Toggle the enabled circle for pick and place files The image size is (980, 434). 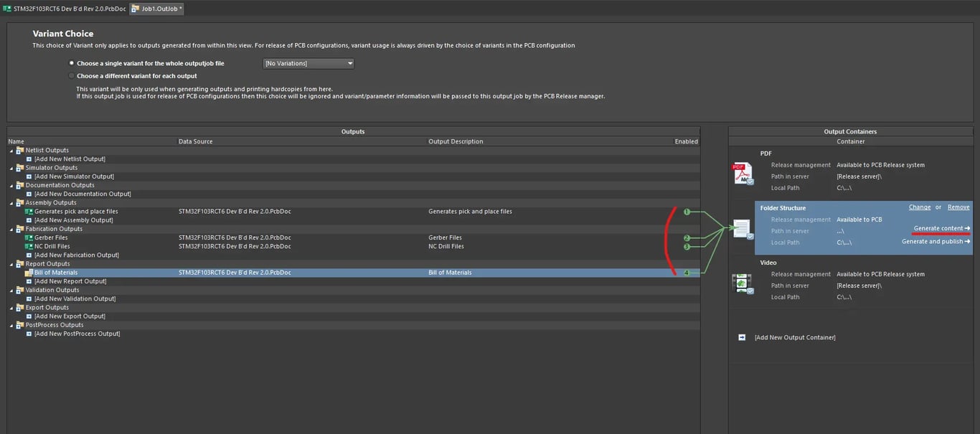pyautogui.click(x=687, y=212)
